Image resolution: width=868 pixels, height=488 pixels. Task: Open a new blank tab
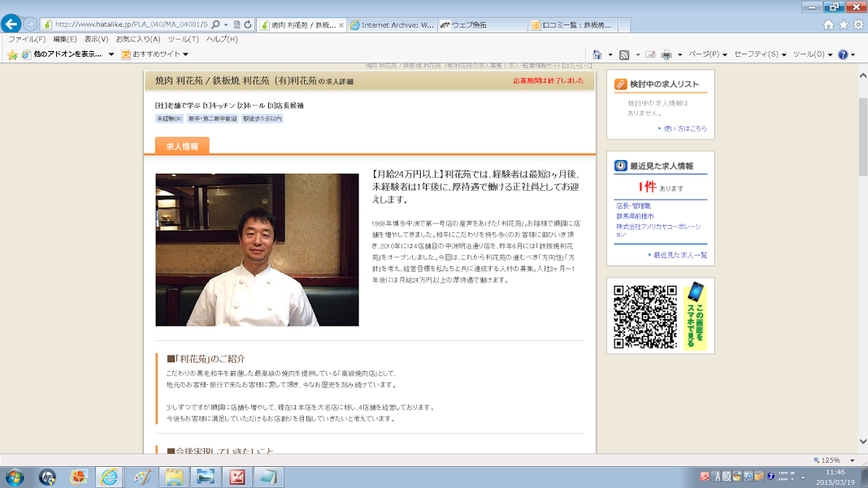pos(624,25)
